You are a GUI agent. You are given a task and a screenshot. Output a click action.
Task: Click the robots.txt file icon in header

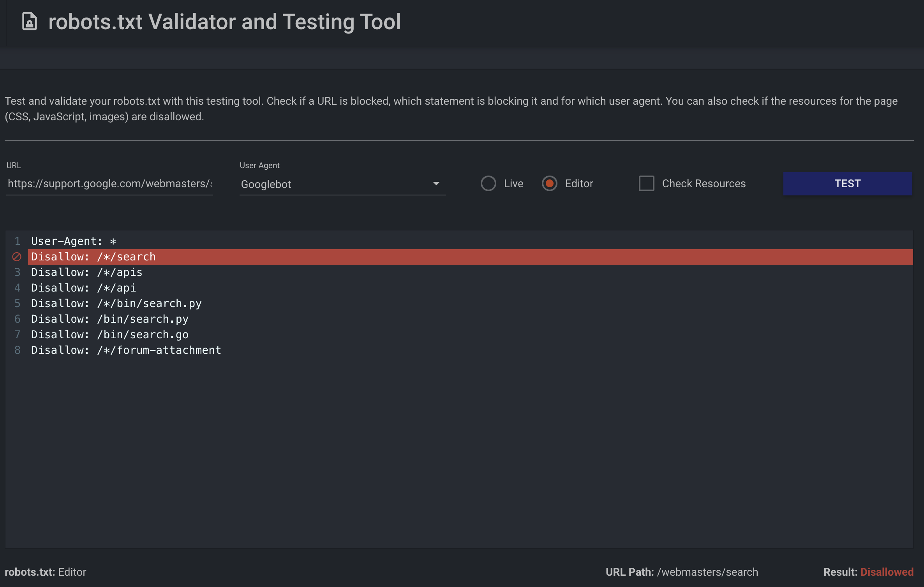point(30,21)
